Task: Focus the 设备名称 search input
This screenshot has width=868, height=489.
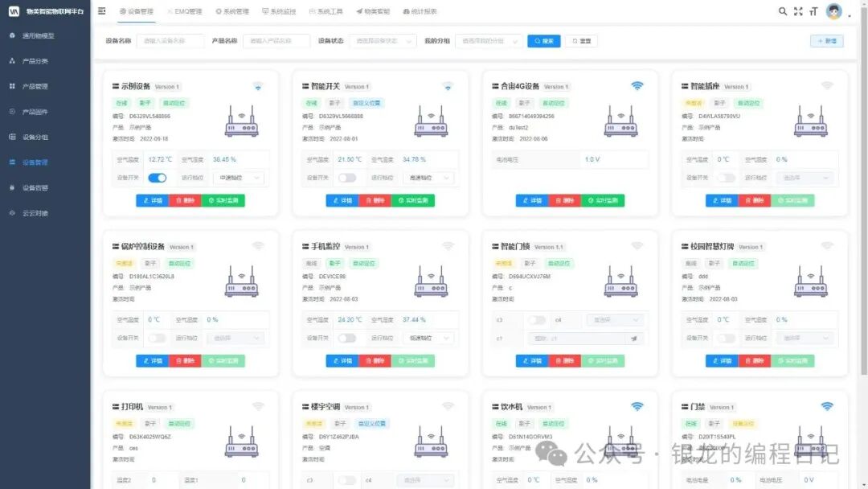Action: click(x=170, y=41)
